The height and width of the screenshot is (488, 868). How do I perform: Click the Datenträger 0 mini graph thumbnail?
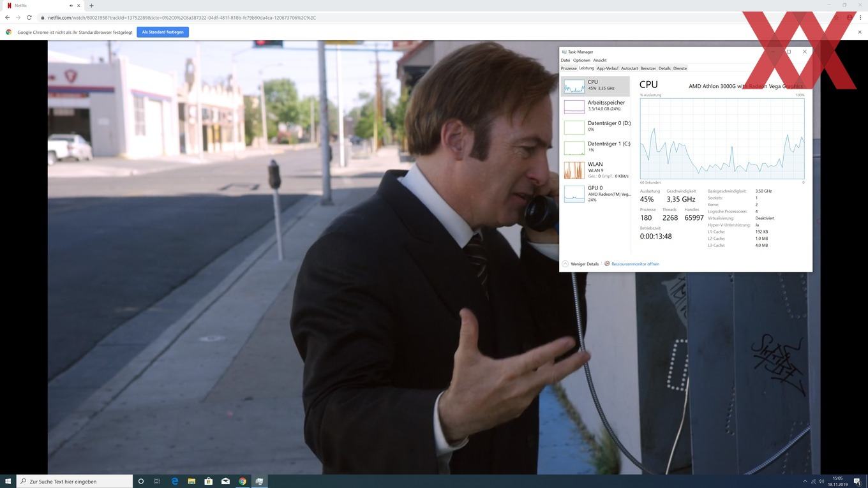point(574,127)
